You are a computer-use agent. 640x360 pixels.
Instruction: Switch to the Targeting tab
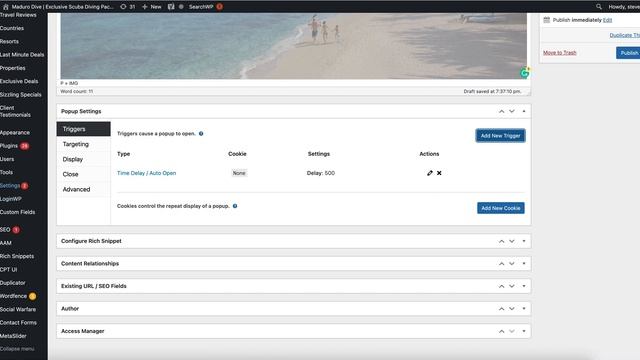(x=84, y=144)
